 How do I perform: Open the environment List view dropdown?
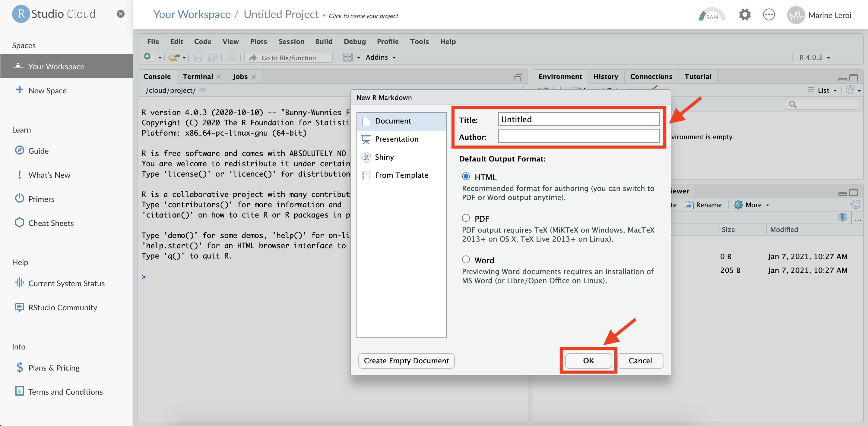click(822, 90)
